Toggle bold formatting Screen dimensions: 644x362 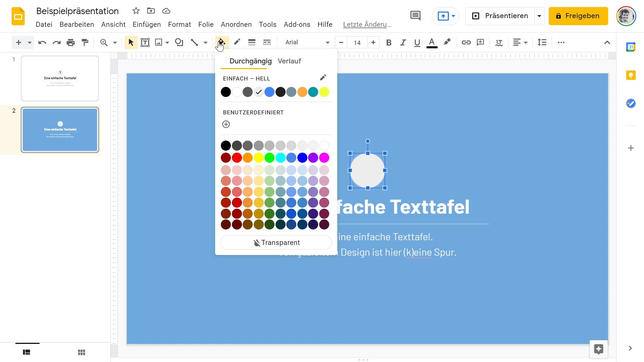[389, 42]
